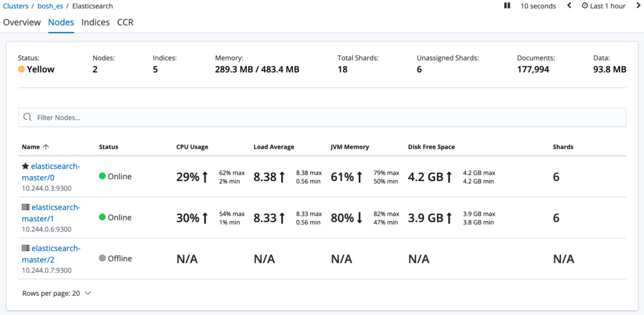Image resolution: width=644 pixels, height=315 pixels.
Task: Click the 289.3 MB / 483.4 MB memory value
Action: (x=257, y=69)
